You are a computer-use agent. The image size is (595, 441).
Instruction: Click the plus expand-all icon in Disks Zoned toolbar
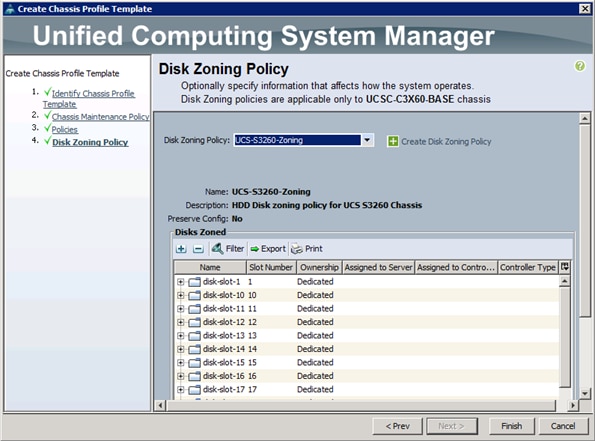[x=181, y=249]
